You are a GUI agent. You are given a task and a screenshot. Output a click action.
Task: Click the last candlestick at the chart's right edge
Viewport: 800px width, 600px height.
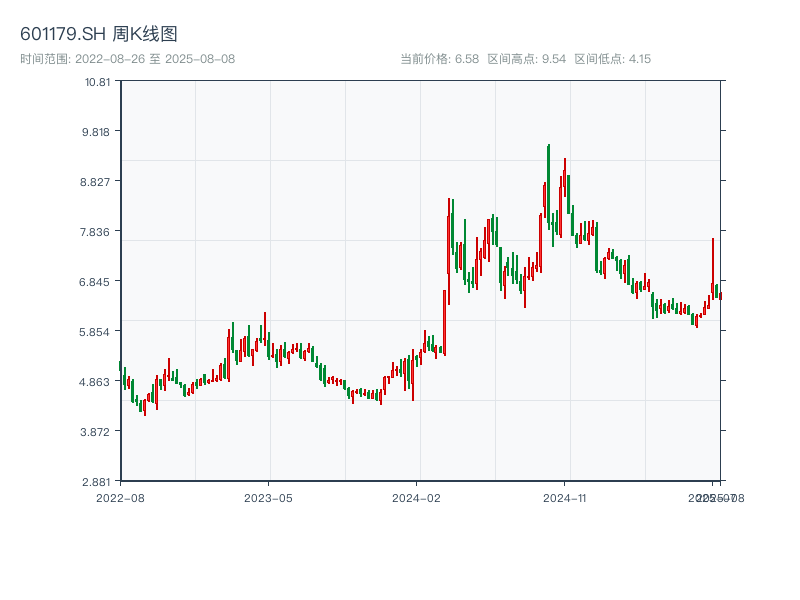click(720, 296)
